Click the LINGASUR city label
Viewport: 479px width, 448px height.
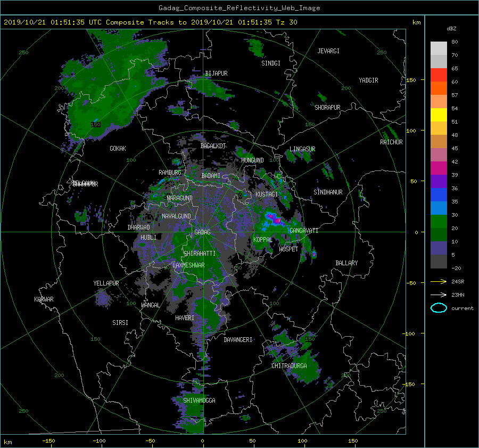[x=302, y=149]
